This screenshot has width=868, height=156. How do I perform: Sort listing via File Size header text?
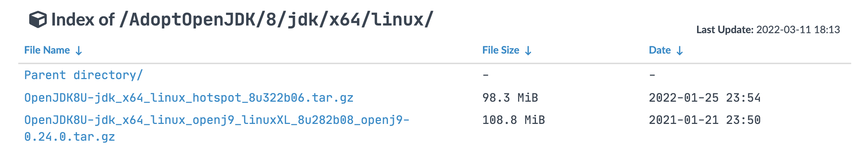pyautogui.click(x=500, y=50)
